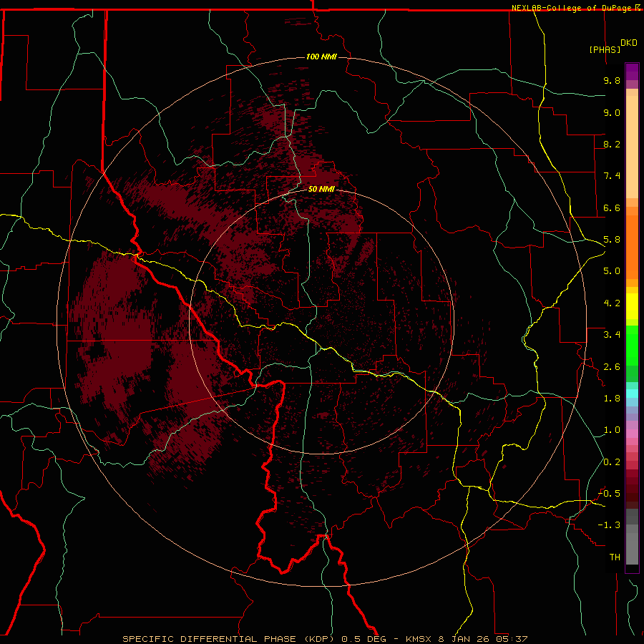
Task: Click the 9.0 scale value
Action: (x=612, y=112)
